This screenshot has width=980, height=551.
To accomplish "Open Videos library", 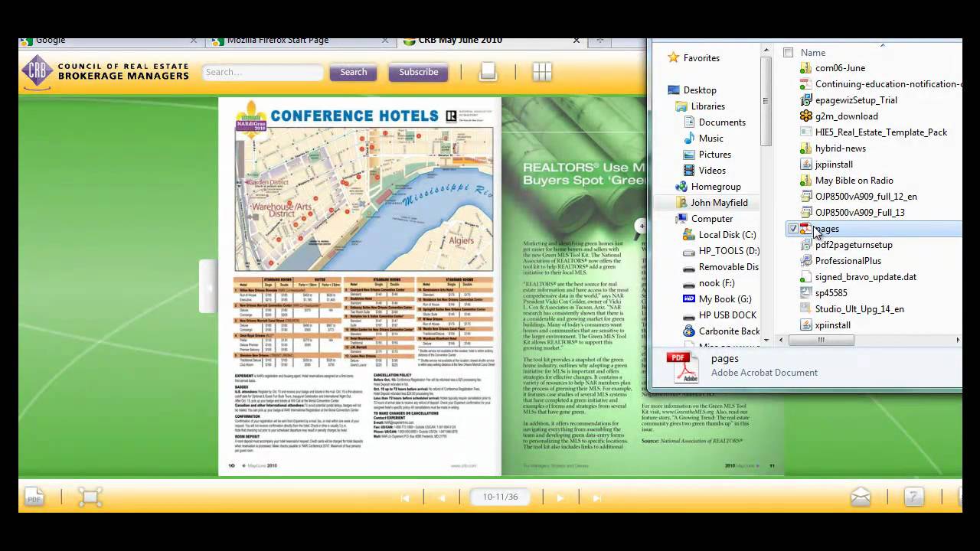I will (x=704, y=171).
